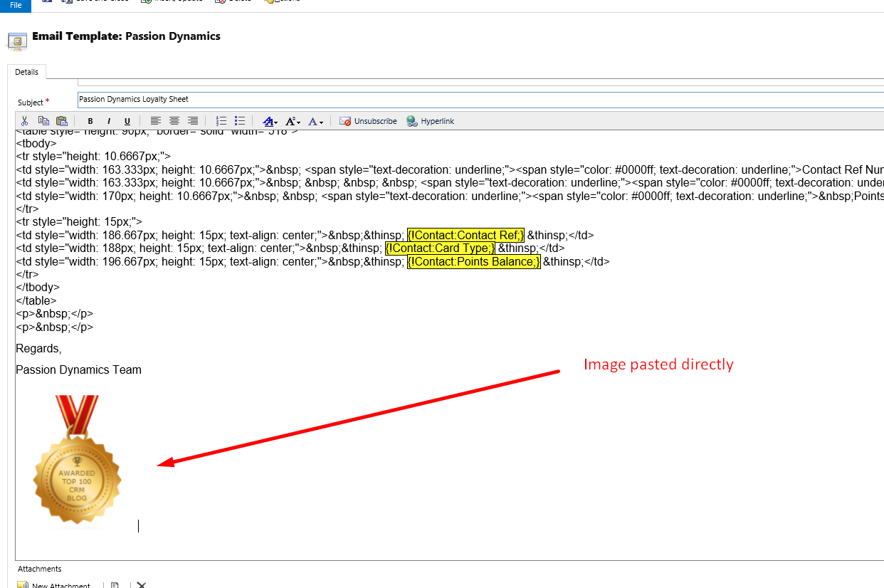
Task: Align text to the right
Action: (192, 121)
